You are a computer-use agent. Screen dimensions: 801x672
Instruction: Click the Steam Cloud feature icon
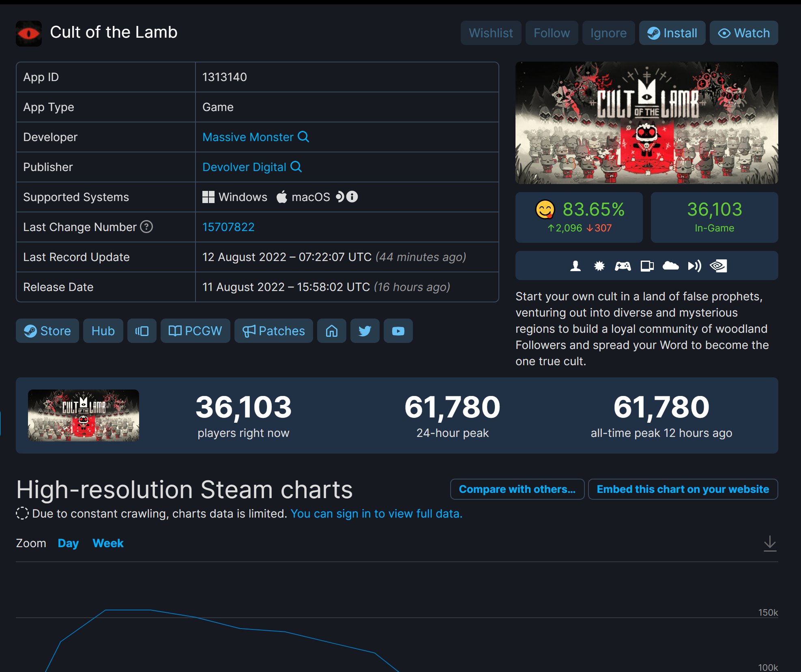pos(670,266)
